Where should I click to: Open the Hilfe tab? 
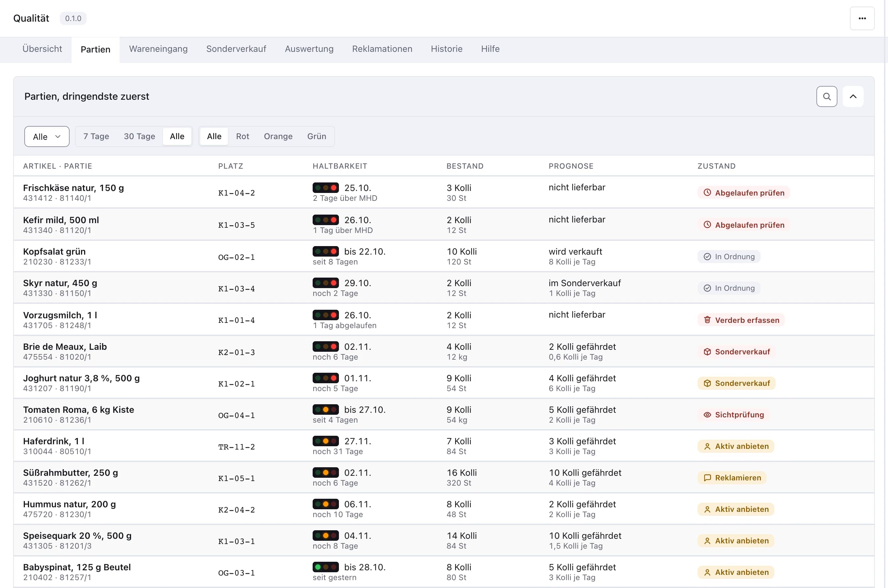490,49
